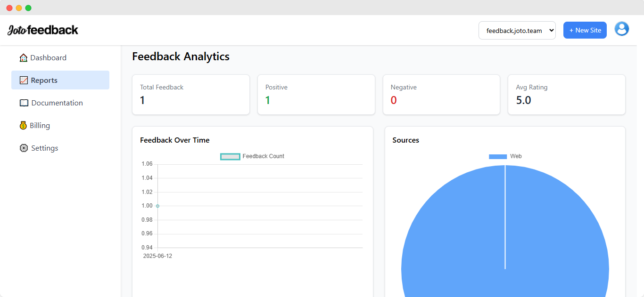Click the Positive count card
Image resolution: width=644 pixels, height=297 pixels.
point(316,95)
